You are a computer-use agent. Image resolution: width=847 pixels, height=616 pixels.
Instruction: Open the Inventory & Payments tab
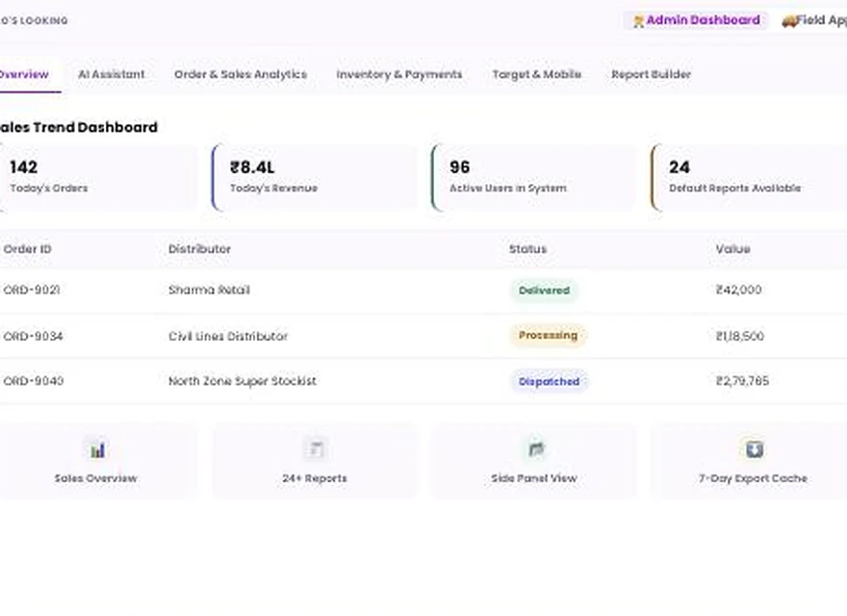click(399, 74)
